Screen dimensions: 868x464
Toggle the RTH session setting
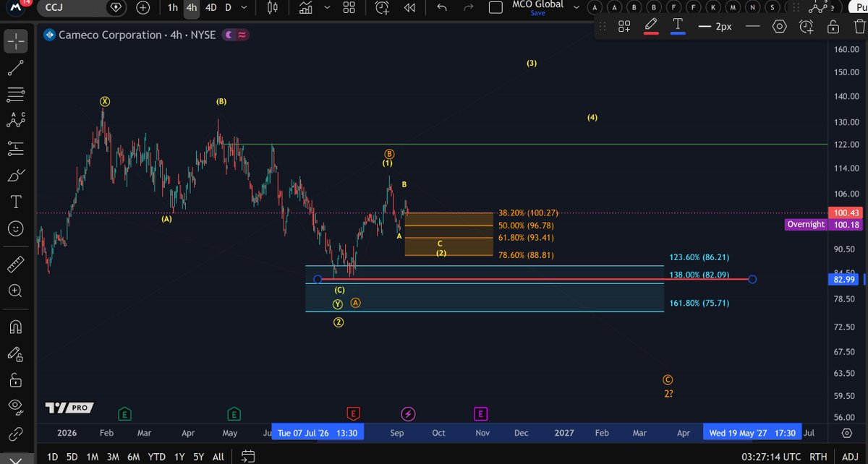(818, 457)
